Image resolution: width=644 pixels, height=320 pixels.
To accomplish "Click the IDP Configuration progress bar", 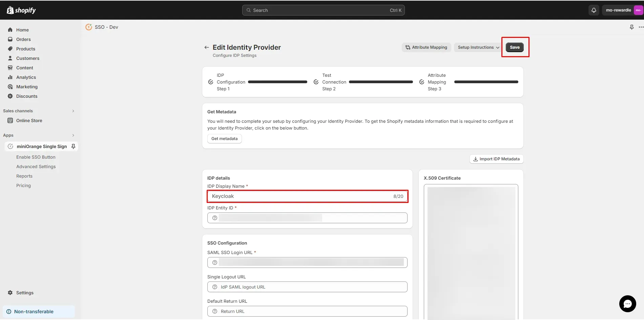I will click(277, 82).
